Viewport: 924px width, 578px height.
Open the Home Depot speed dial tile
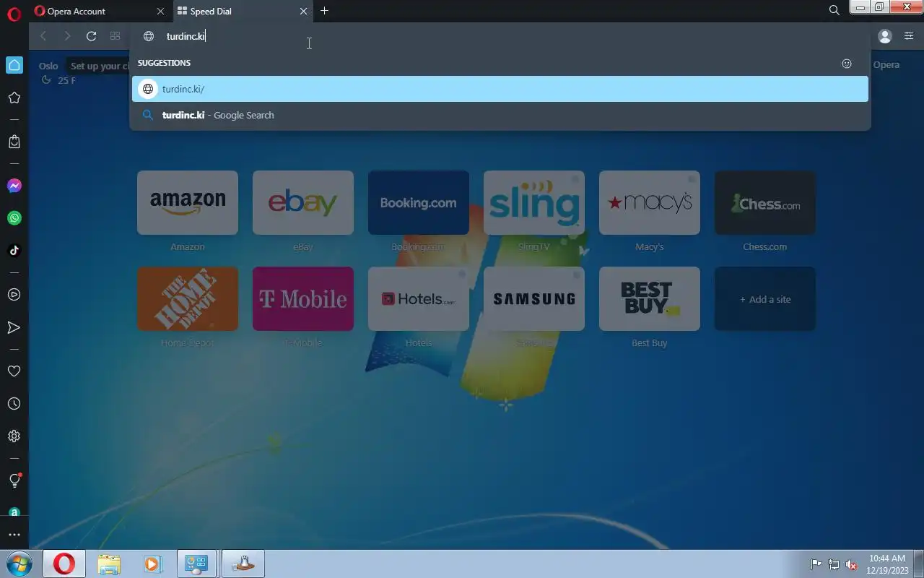(188, 299)
